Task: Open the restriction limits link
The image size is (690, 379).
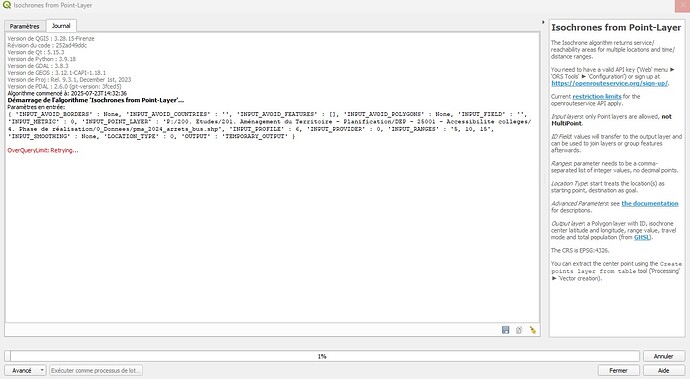Action: (597, 96)
